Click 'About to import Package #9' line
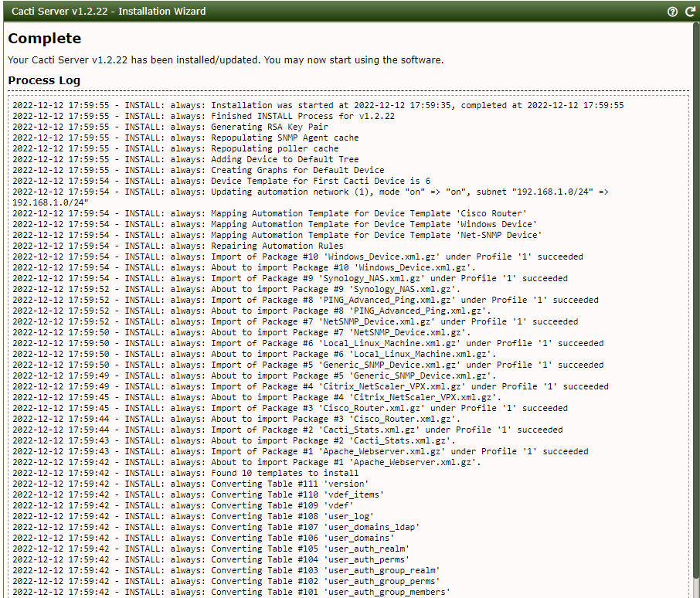 pyautogui.click(x=236, y=289)
